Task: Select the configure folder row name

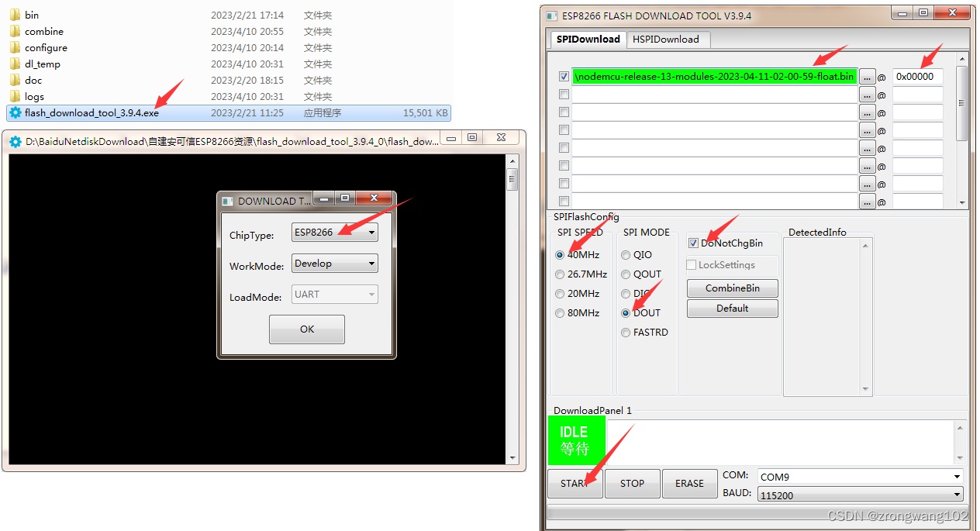Action: coord(46,47)
